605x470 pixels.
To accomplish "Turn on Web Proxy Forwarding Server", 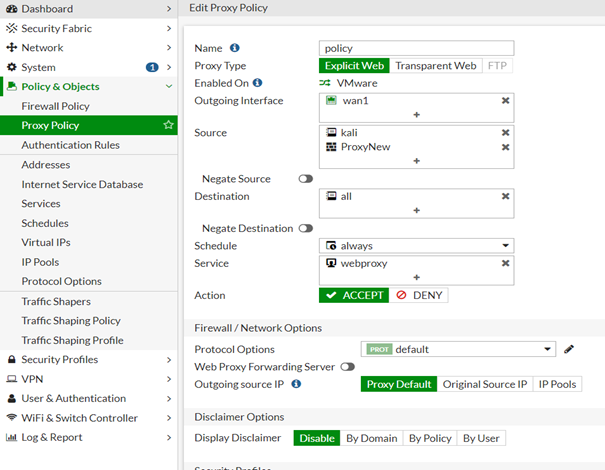I will [347, 367].
